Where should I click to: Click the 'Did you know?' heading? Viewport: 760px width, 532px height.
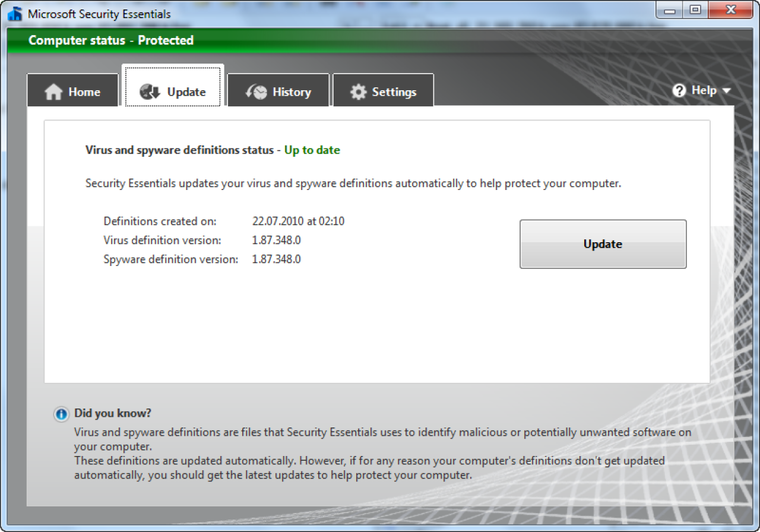(113, 413)
